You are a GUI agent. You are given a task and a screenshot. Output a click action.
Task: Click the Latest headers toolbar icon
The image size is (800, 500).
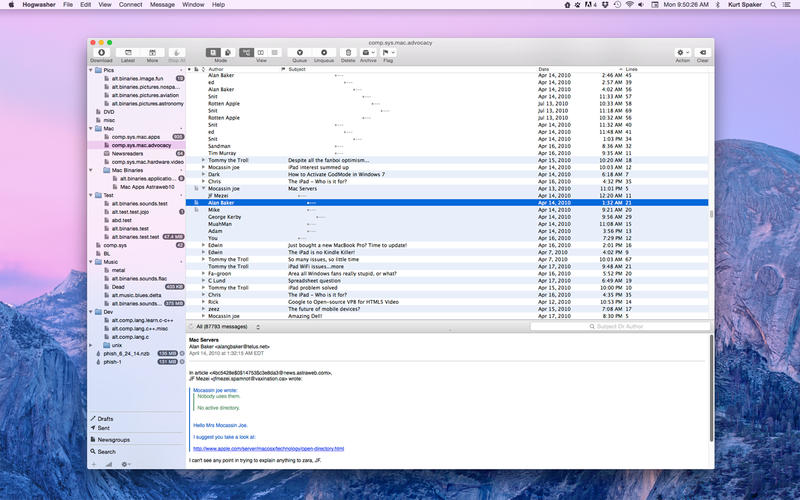tap(126, 52)
